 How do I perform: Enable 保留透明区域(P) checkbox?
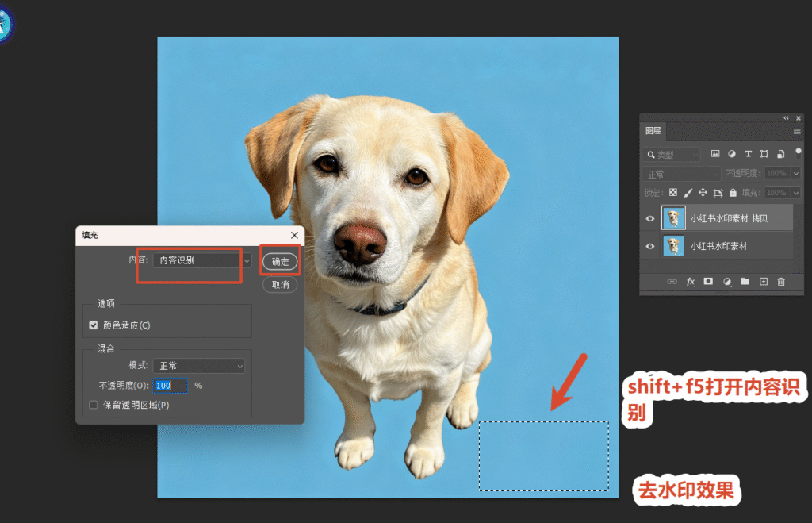(94, 405)
